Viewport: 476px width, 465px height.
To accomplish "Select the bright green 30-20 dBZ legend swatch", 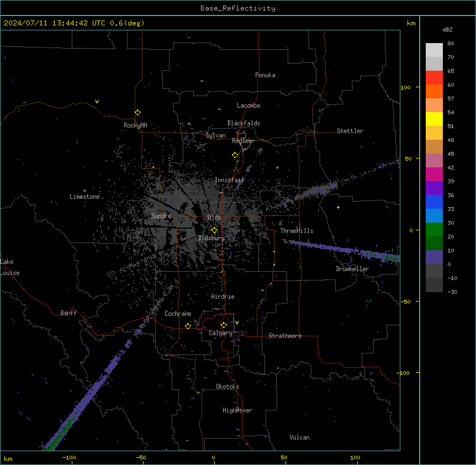I will (434, 230).
